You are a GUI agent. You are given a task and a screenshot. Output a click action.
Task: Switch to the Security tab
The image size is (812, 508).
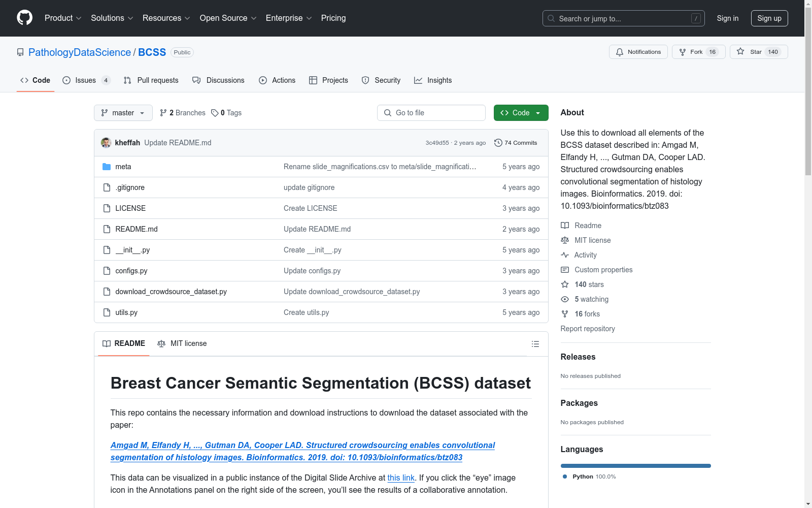point(381,80)
